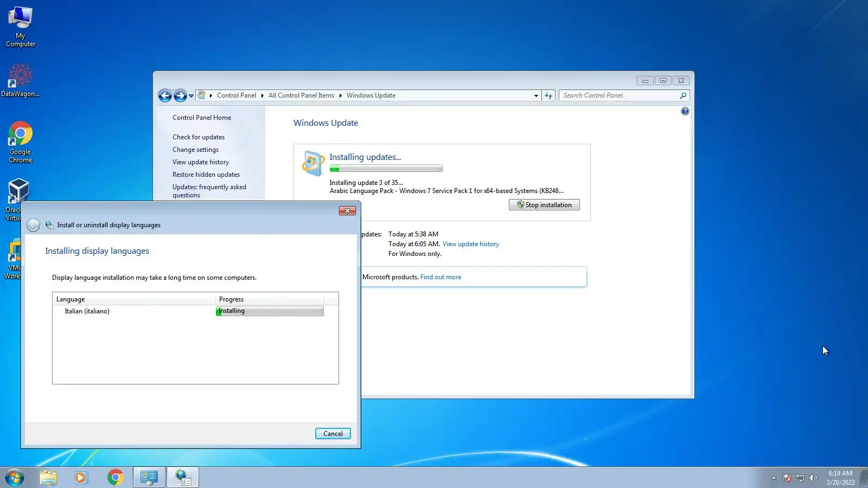This screenshot has width=868, height=488.
Task: Open Windows Update help
Action: [685, 111]
